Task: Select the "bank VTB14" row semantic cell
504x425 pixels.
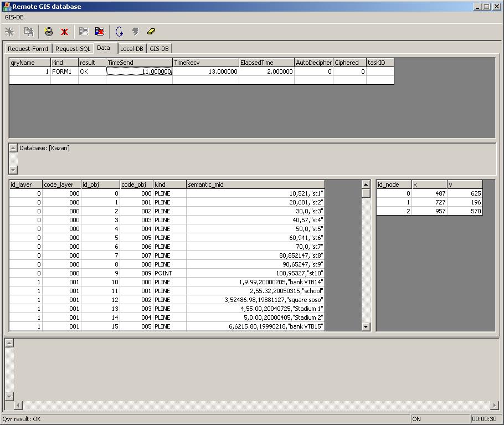Action: tap(255, 282)
